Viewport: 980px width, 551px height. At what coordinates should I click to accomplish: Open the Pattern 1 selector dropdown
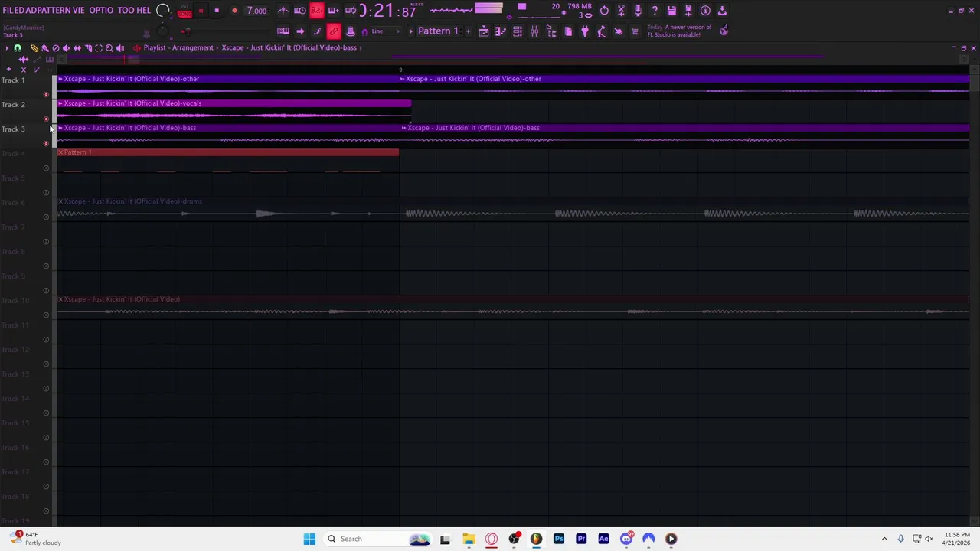[x=438, y=31]
